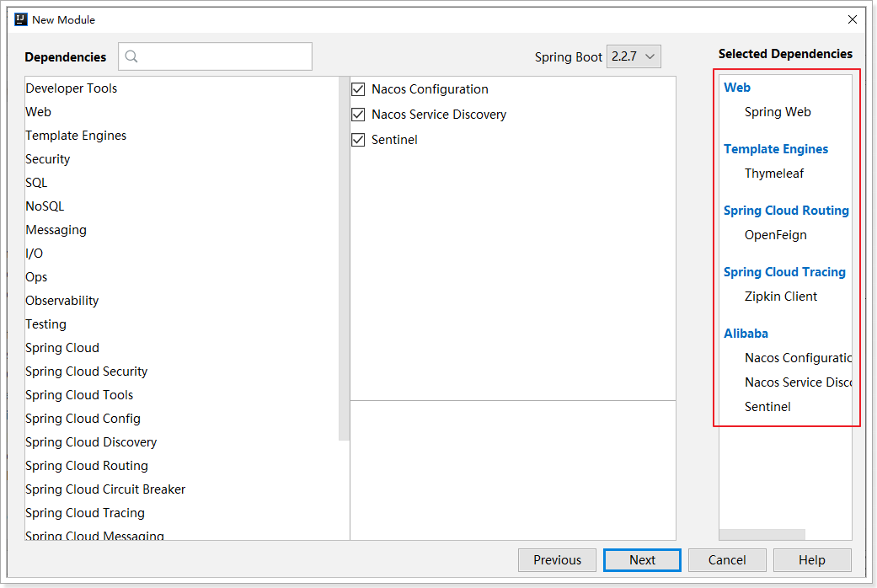Select Sentinel in Selected Dependencies panel
Image resolution: width=877 pixels, height=588 pixels.
pyautogui.click(x=767, y=407)
